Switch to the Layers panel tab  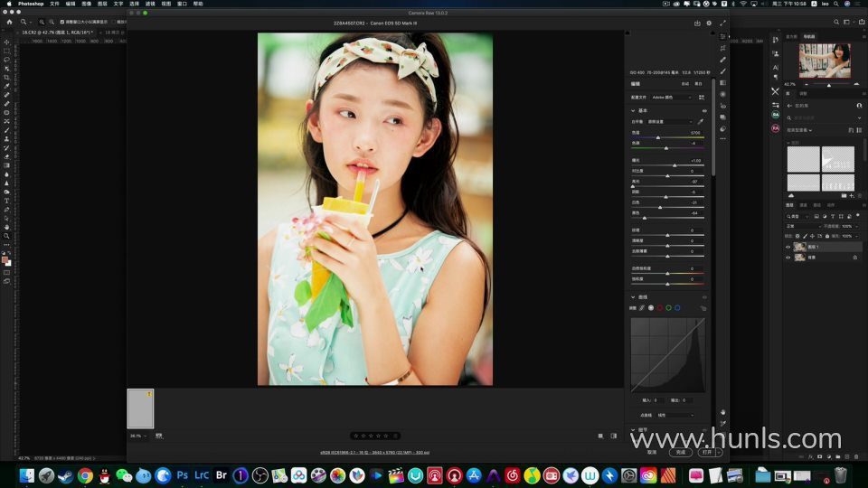coord(790,205)
